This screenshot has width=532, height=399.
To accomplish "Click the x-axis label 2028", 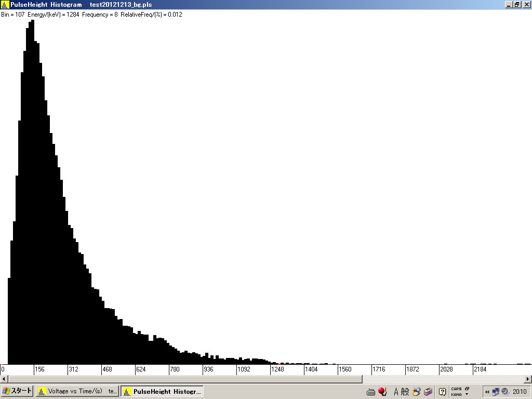I will click(x=446, y=369).
